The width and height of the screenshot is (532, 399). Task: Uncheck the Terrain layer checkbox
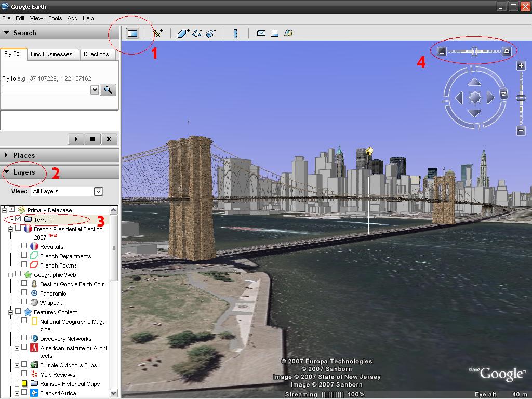pyautogui.click(x=18, y=219)
